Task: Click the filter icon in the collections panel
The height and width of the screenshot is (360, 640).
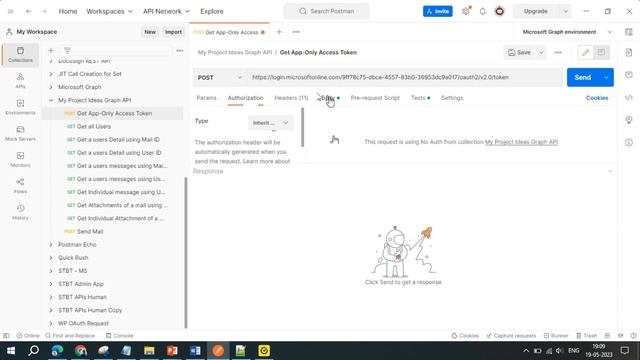Action: [67, 51]
